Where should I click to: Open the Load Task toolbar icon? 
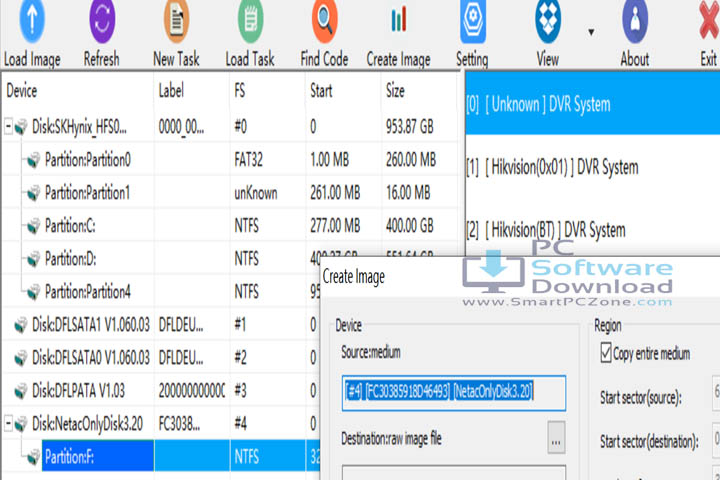(250, 20)
